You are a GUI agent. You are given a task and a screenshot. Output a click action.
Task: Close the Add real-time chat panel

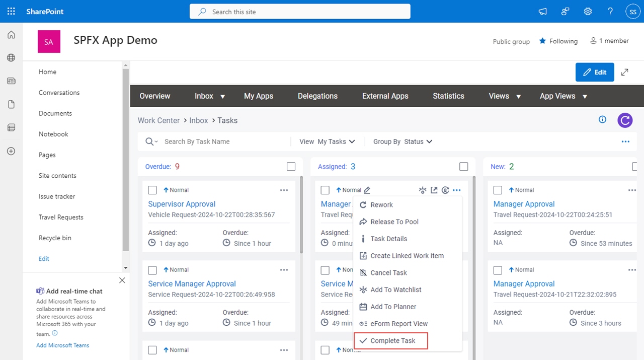pos(122,280)
